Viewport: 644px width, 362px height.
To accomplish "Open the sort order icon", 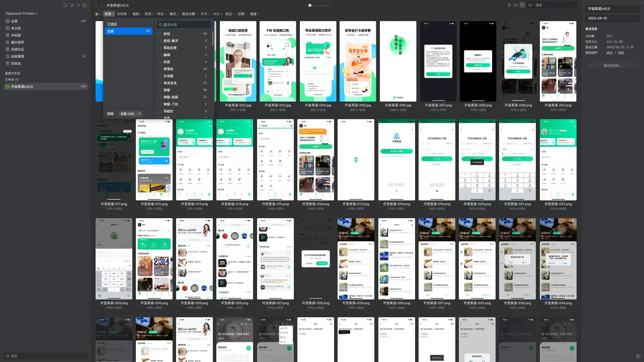I will click(x=515, y=5).
